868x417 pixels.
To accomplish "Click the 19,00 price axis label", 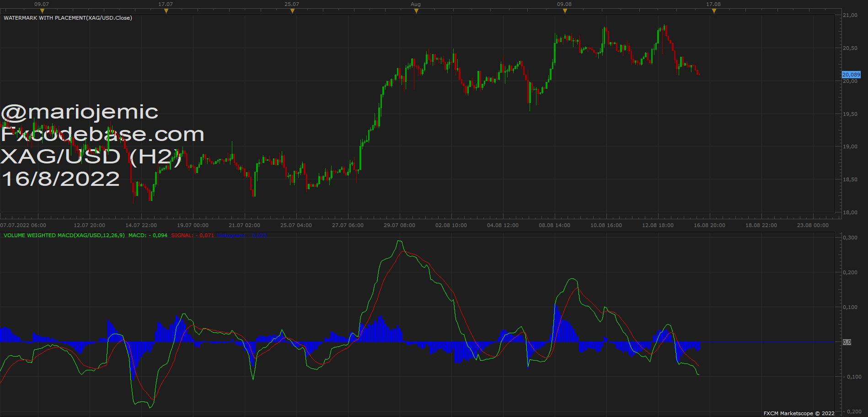I will [850, 146].
